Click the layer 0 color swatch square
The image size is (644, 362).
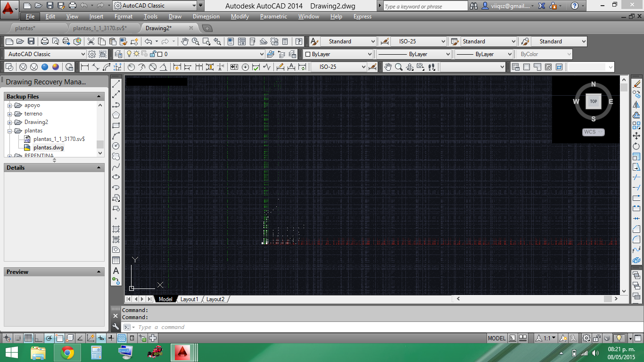(x=160, y=54)
